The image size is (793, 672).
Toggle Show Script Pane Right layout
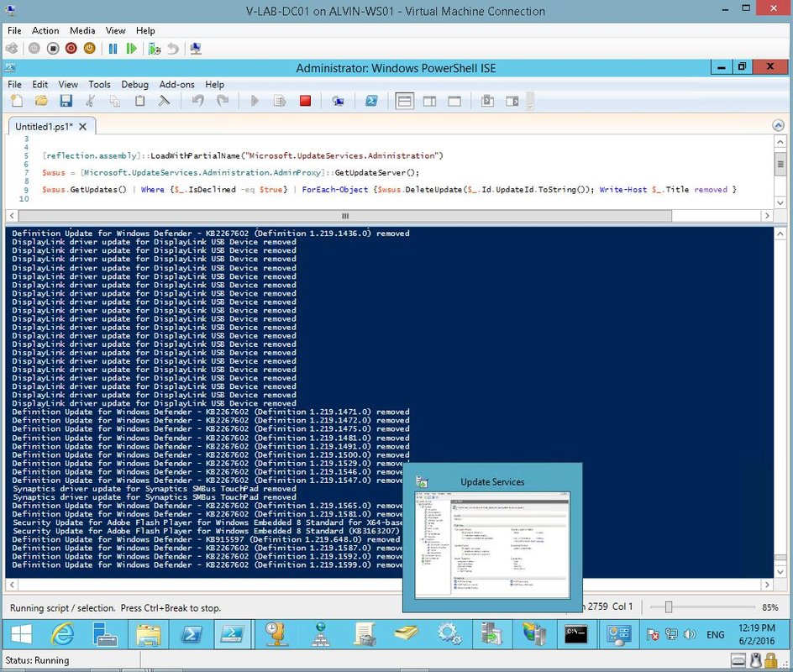click(x=429, y=102)
